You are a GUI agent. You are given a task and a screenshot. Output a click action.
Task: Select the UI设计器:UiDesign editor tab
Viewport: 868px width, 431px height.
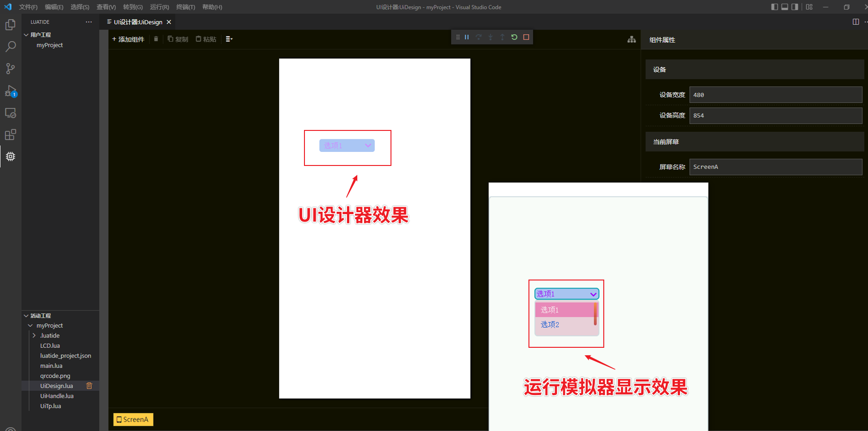[x=138, y=22]
